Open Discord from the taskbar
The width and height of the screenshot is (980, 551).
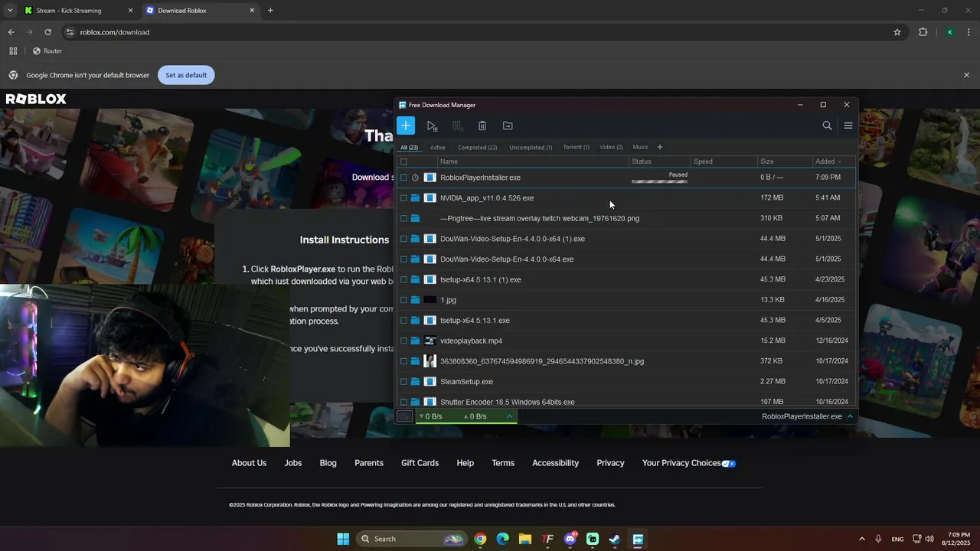[x=570, y=539]
